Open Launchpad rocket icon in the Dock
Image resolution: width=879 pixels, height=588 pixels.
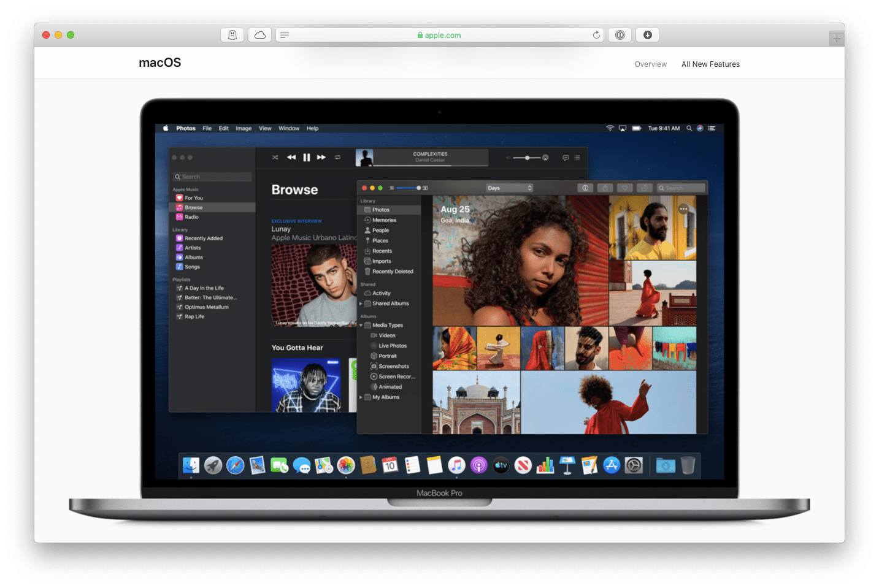coord(213,466)
